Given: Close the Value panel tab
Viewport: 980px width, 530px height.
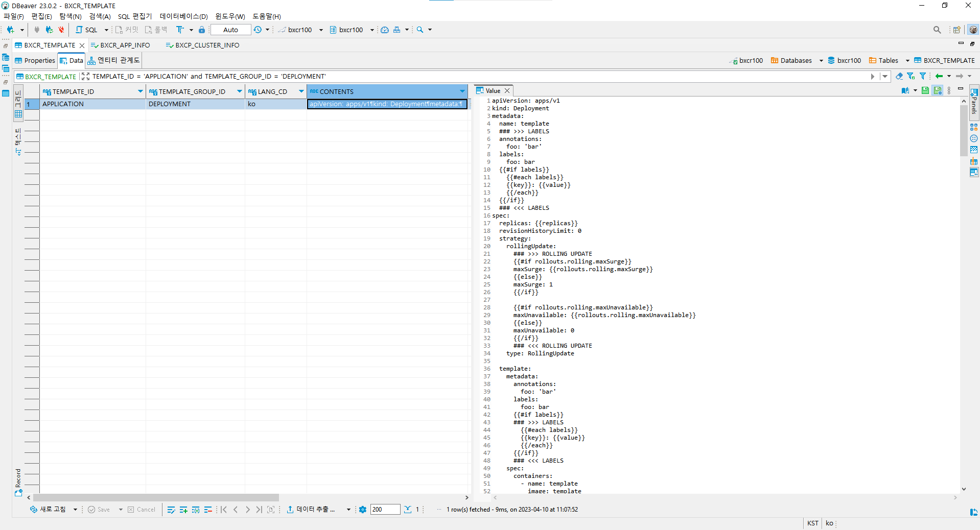Looking at the screenshot, I should point(507,91).
